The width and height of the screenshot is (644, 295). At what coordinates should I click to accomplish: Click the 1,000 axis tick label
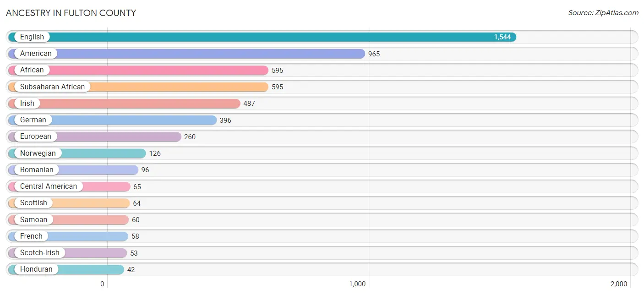(357, 284)
